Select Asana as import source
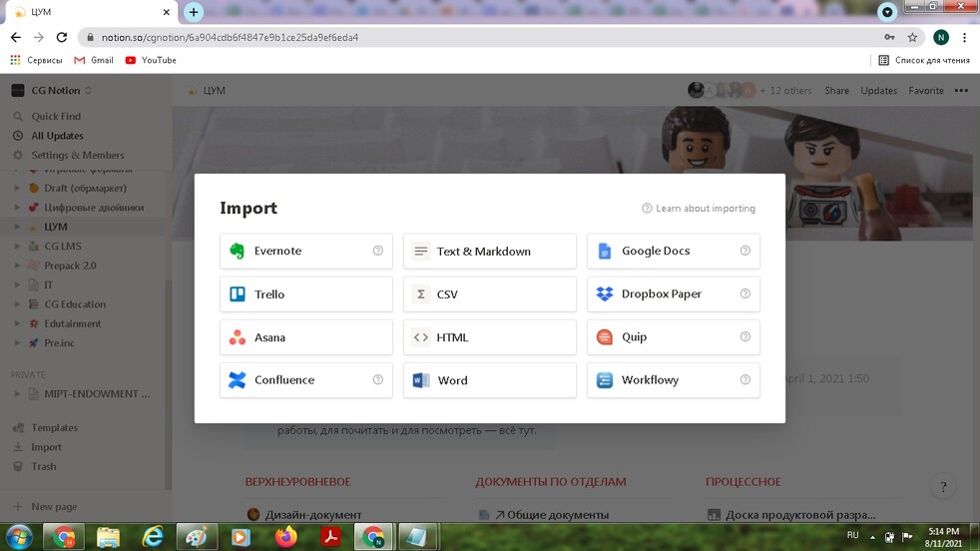 305,337
